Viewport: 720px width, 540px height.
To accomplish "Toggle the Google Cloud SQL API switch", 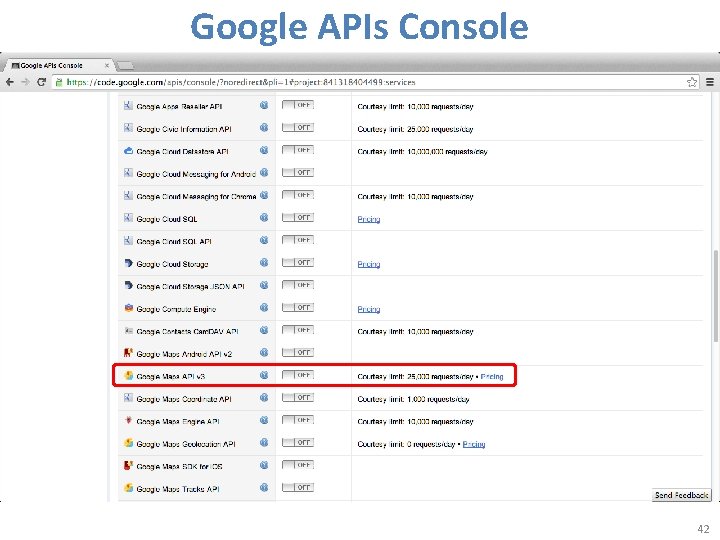I will pos(298,240).
